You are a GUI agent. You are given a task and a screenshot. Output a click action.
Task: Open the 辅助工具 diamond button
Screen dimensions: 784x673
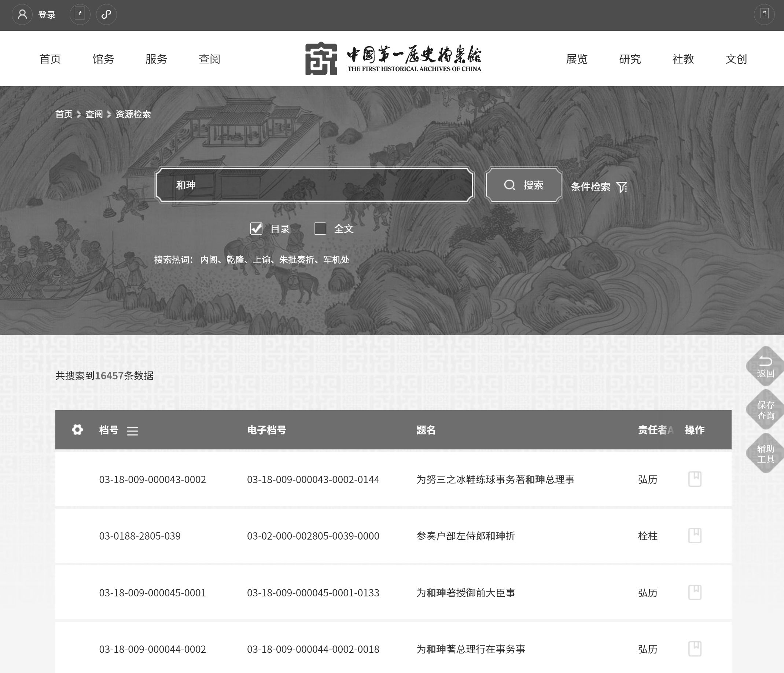pyautogui.click(x=765, y=453)
